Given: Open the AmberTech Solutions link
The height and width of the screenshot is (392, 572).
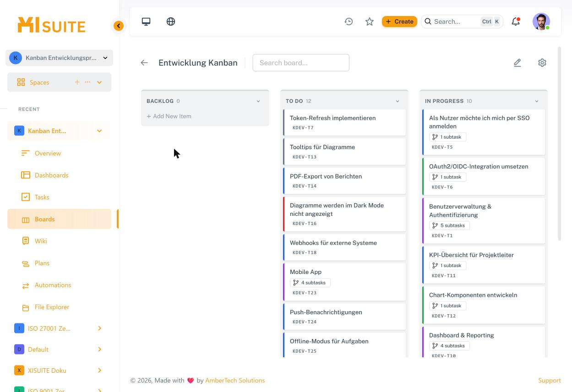Looking at the screenshot, I should (x=235, y=381).
